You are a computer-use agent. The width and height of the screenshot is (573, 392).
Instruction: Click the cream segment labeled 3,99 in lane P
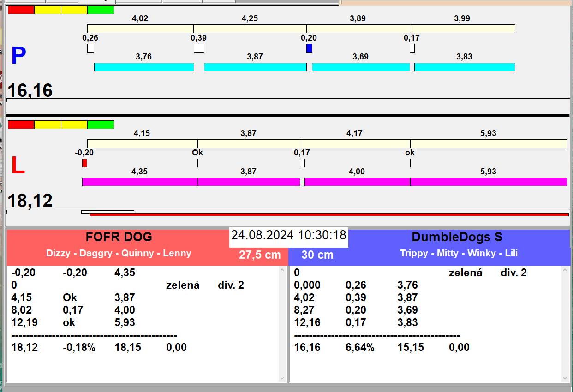point(462,29)
